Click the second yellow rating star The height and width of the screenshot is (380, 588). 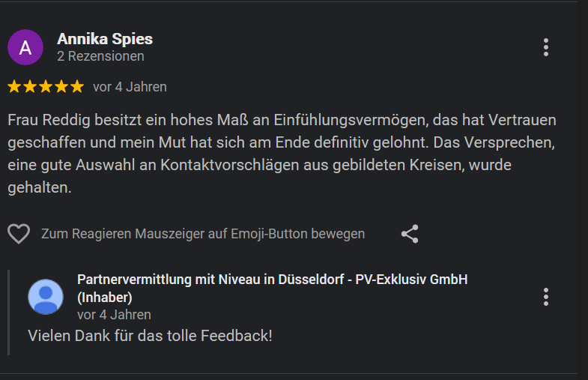pyautogui.click(x=30, y=87)
